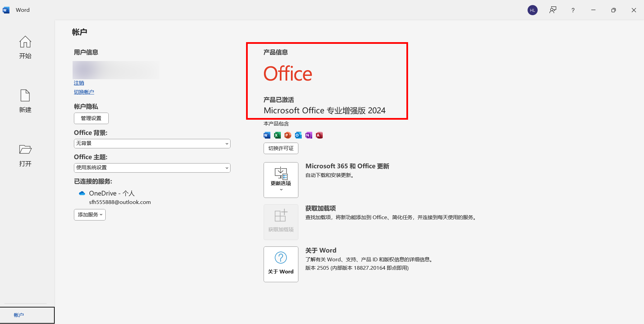Click the disabled 获取加载项 button
Viewport: 644px width, 324px height.
[281, 222]
